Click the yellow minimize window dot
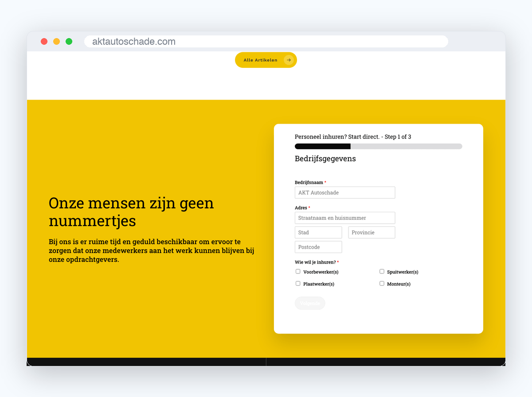 [57, 41]
